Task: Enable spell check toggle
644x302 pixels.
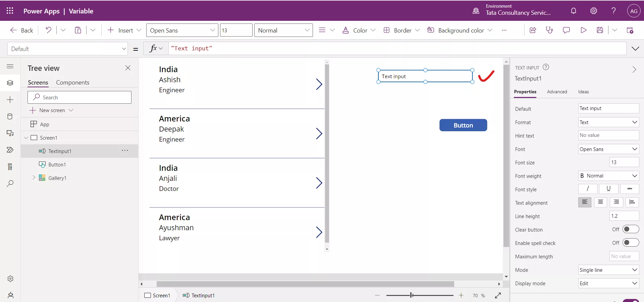Action: (630, 243)
